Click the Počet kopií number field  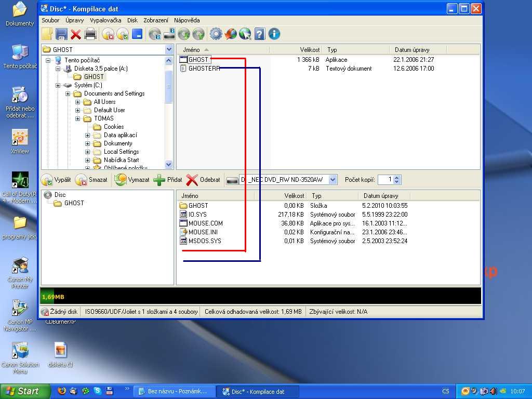coord(386,179)
